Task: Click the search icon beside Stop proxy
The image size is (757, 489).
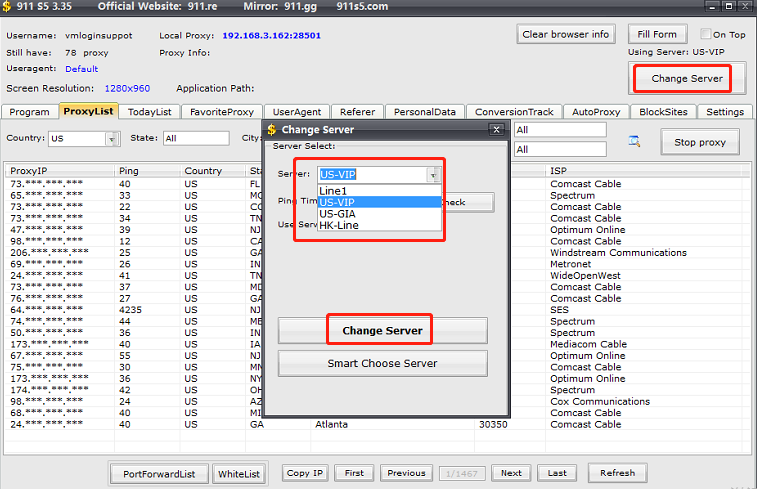Action: [634, 141]
